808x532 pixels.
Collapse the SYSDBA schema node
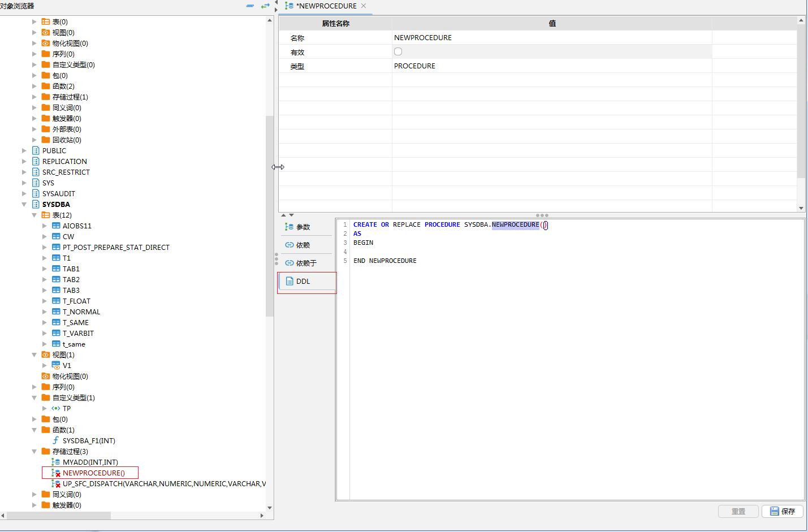tap(24, 204)
